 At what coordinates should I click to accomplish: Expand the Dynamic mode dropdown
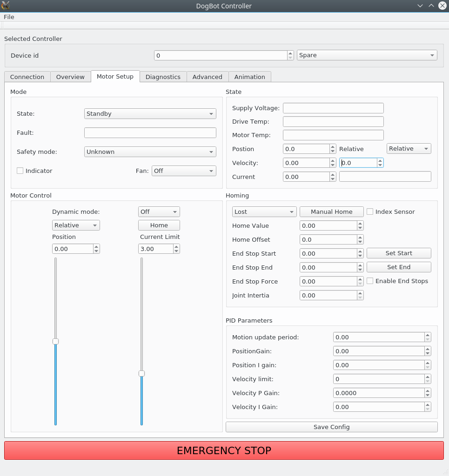point(159,212)
